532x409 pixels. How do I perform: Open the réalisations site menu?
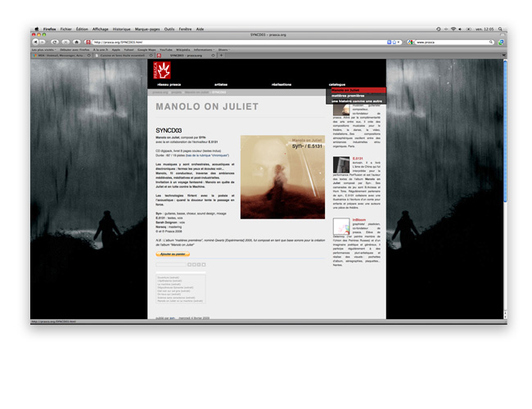point(282,84)
